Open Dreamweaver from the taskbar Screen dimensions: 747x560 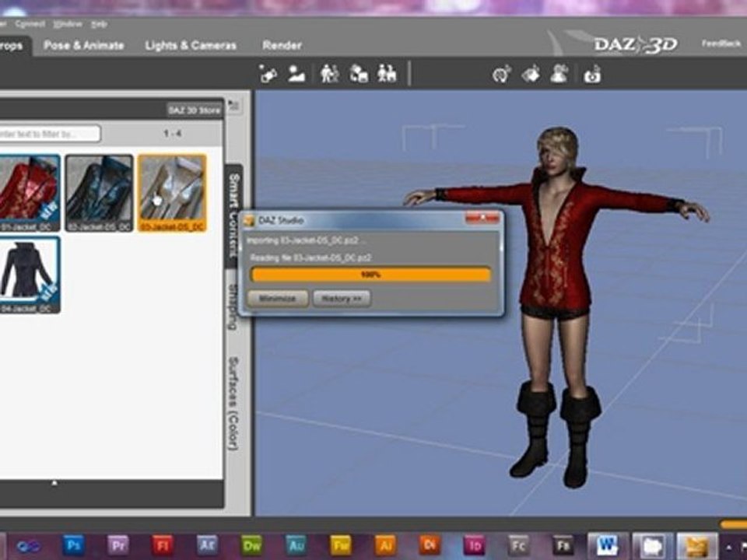[251, 545]
